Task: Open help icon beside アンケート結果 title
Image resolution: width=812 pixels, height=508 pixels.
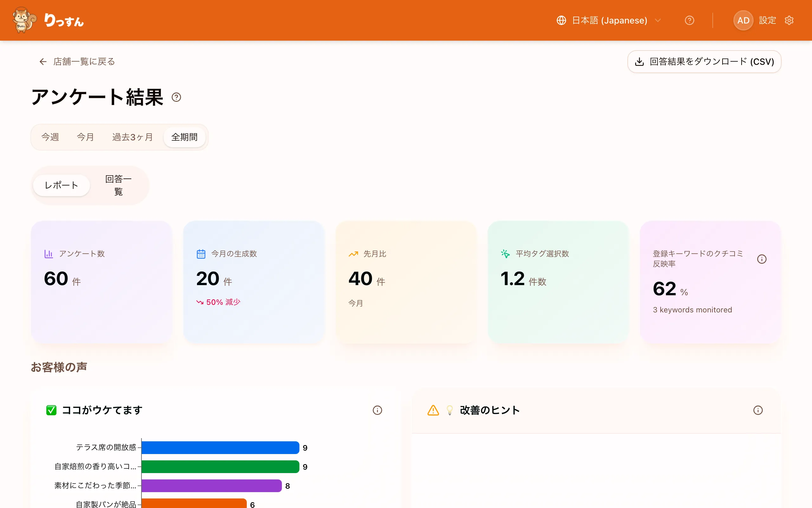Action: coord(176,97)
